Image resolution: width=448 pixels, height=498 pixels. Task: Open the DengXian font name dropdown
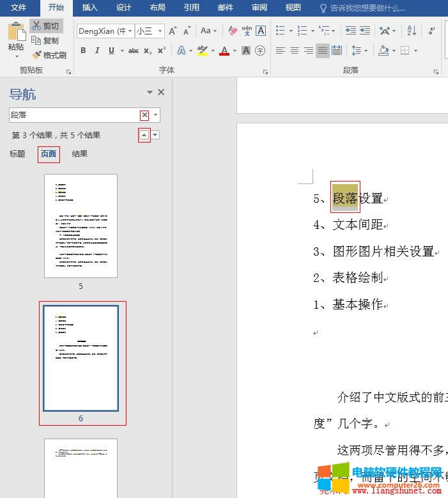(x=130, y=31)
